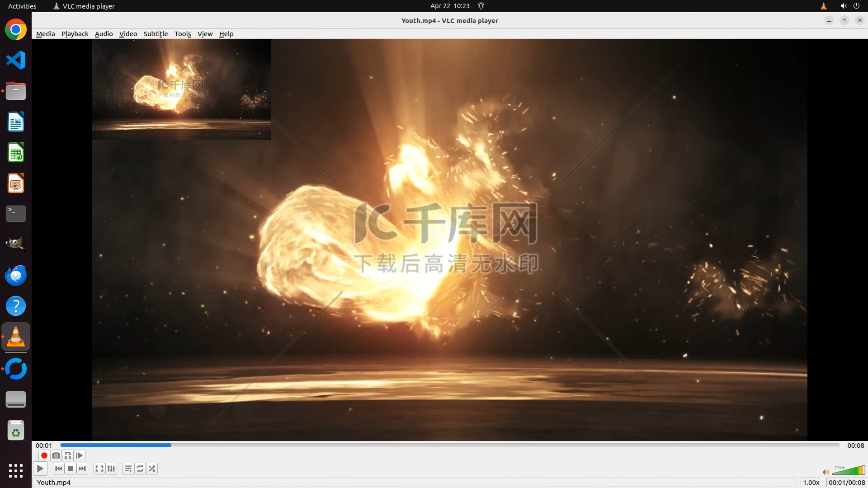Toggle loop repeat mode

tap(140, 469)
